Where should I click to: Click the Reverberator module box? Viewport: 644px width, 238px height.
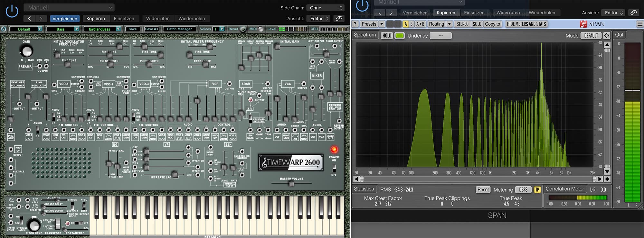point(335,107)
